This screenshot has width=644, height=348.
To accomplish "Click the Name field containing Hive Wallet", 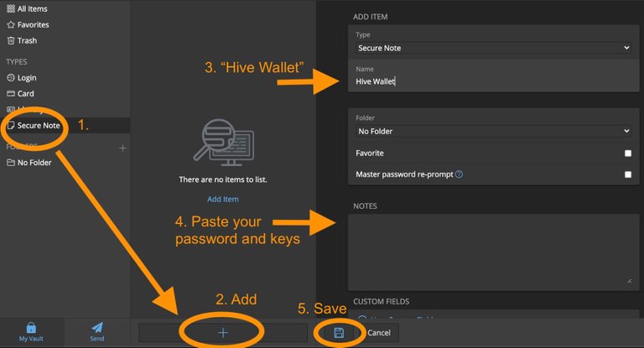I will click(x=493, y=81).
